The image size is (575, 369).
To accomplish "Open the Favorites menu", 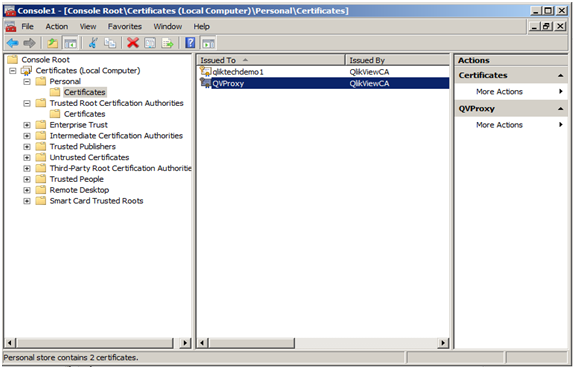I will click(125, 26).
